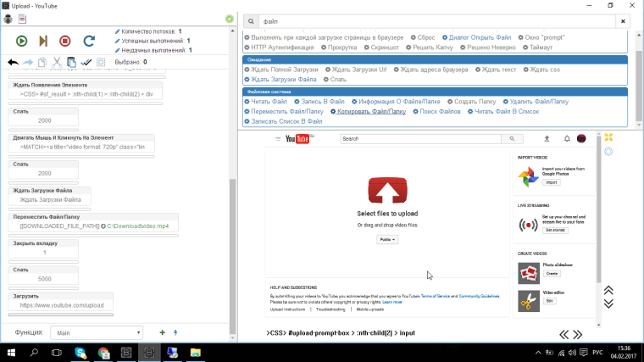644x362 pixels.
Task: Stop the script with red stop icon
Action: [65, 40]
